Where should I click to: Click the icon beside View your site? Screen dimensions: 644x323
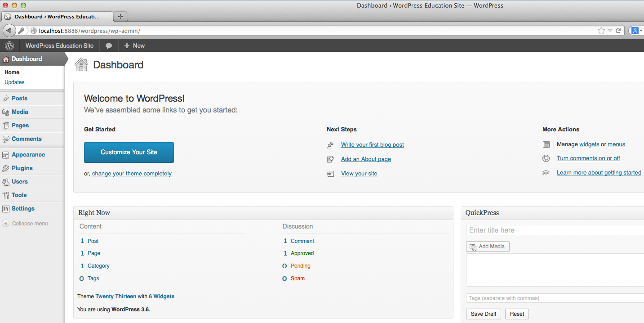(331, 174)
